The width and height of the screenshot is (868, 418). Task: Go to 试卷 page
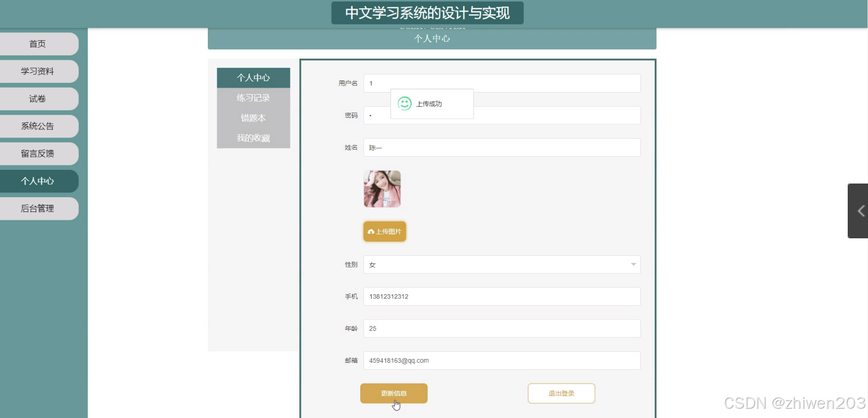(x=38, y=99)
